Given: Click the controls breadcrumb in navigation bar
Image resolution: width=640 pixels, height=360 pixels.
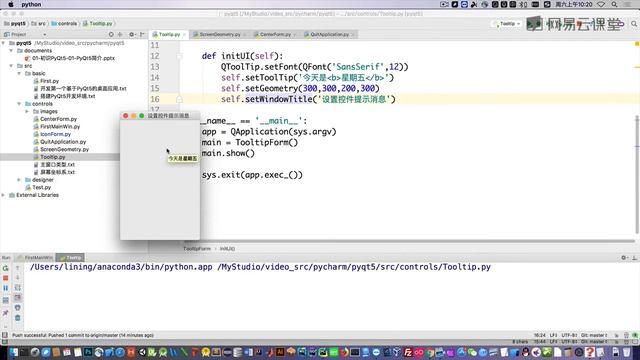Looking at the screenshot, I should click(64, 24).
